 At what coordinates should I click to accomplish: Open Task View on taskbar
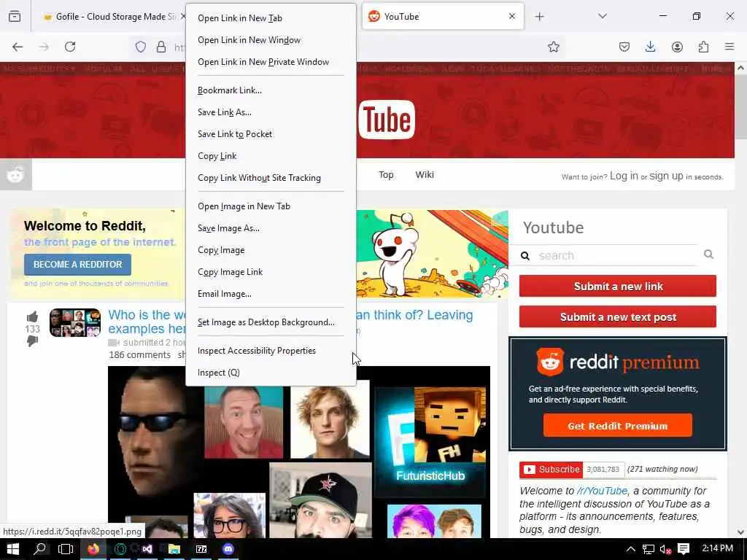[66, 549]
